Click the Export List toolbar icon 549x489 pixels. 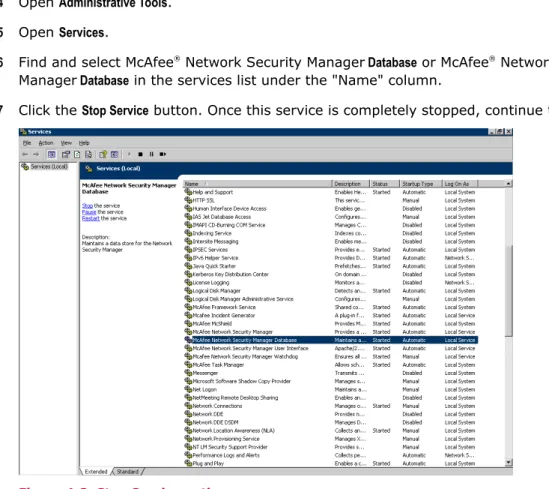(x=89, y=154)
